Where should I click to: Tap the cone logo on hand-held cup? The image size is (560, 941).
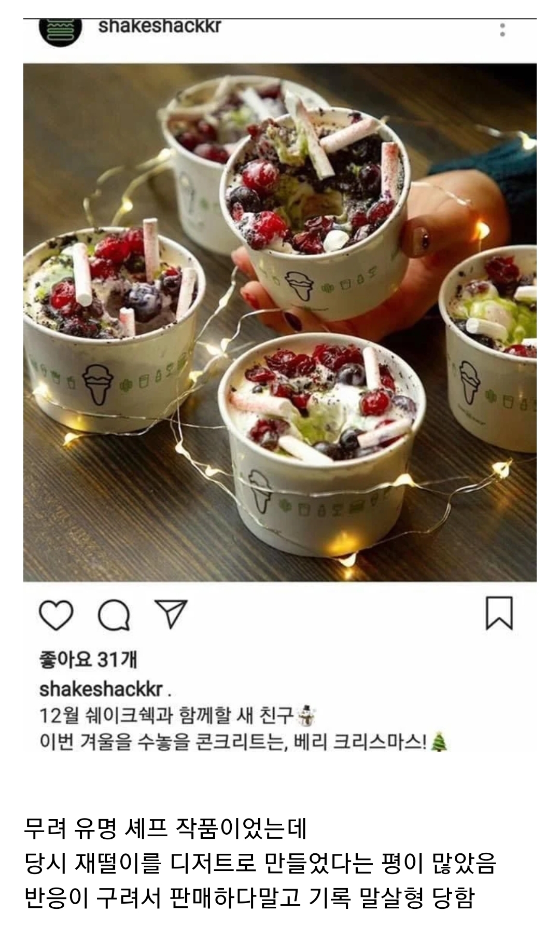(x=299, y=286)
